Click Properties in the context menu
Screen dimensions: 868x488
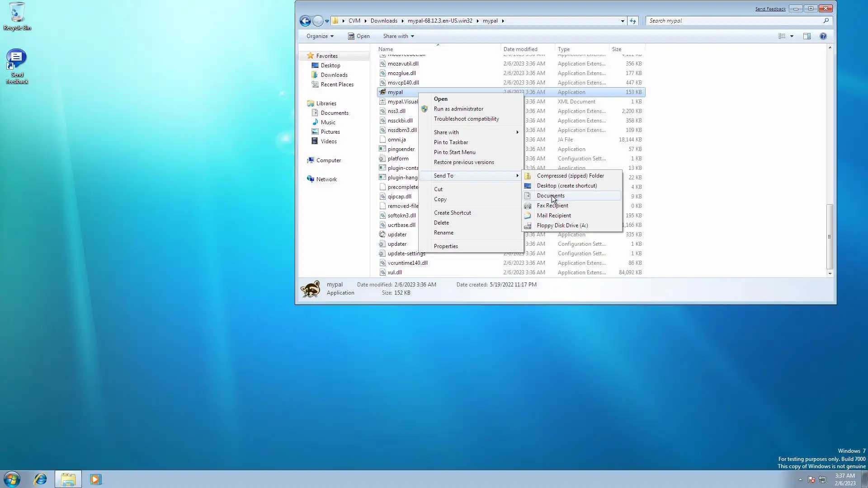point(446,246)
